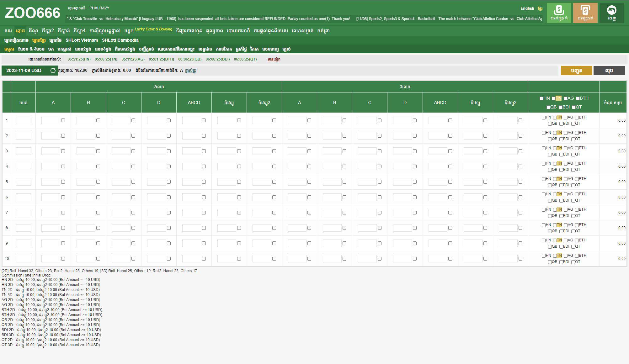The height and width of the screenshot is (364, 629).
Task: Open the បក bet type tab
Action: click(51, 49)
